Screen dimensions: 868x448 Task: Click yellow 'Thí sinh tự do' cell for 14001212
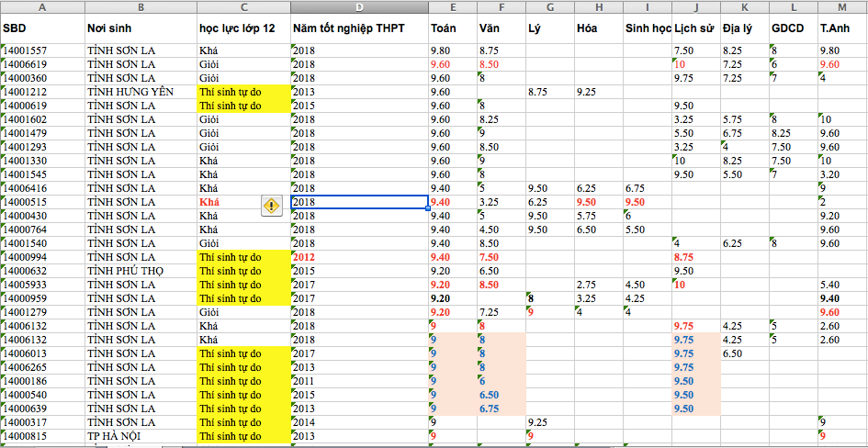point(243,92)
